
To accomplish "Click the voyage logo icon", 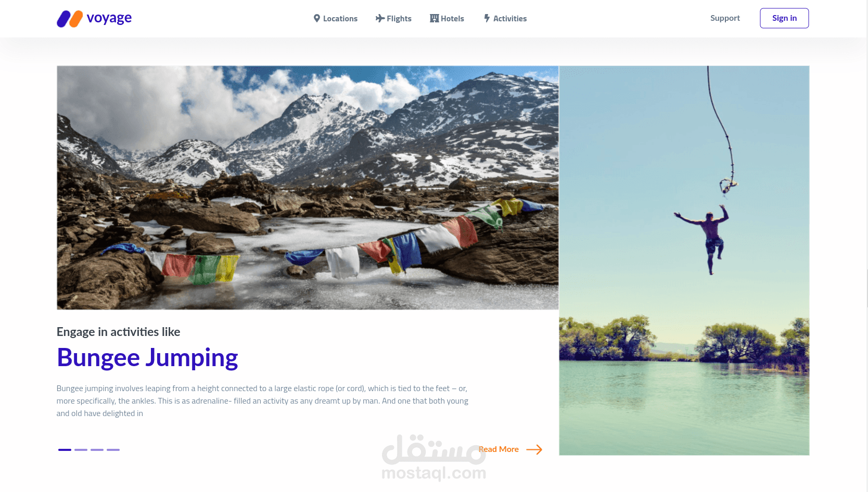I will coord(70,19).
